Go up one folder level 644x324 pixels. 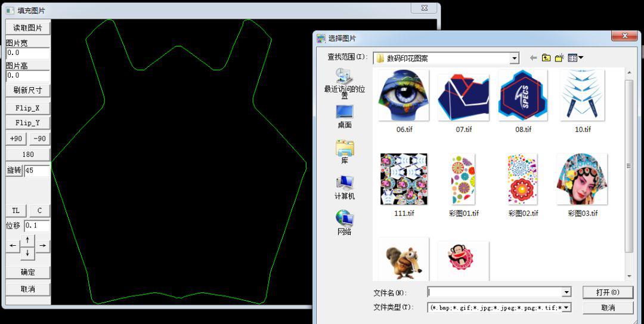546,58
